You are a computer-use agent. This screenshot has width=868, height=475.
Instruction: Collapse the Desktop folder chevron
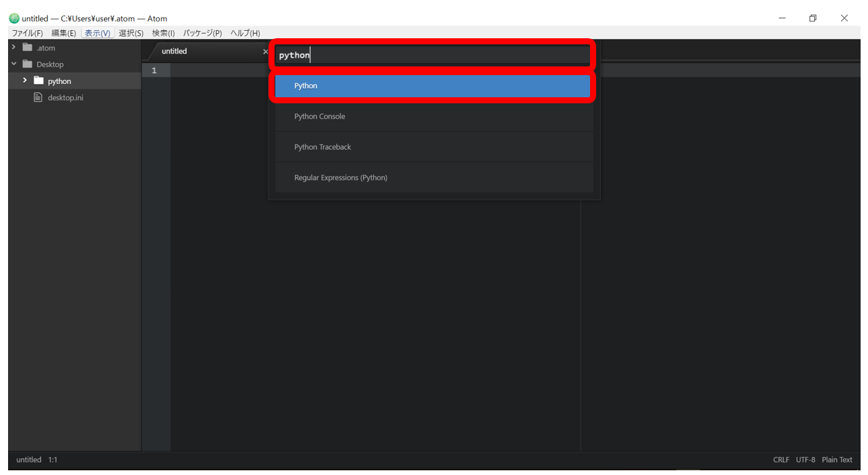[13, 64]
